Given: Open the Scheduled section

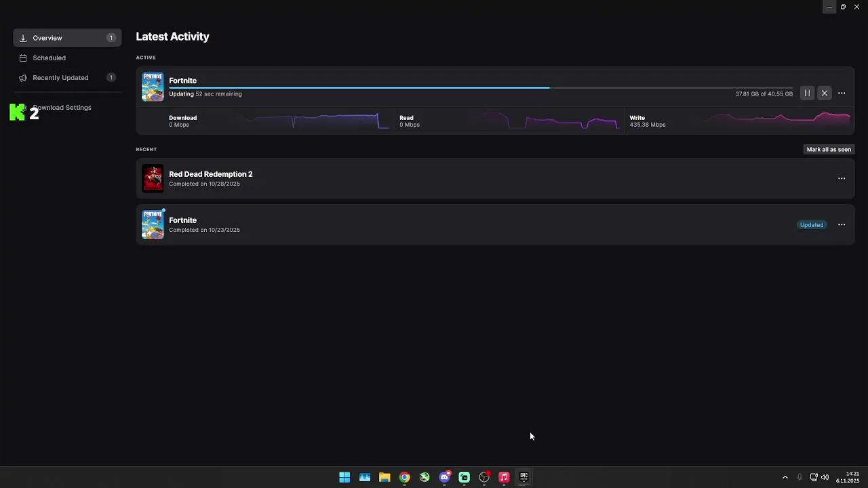Looking at the screenshot, I should click(67, 58).
